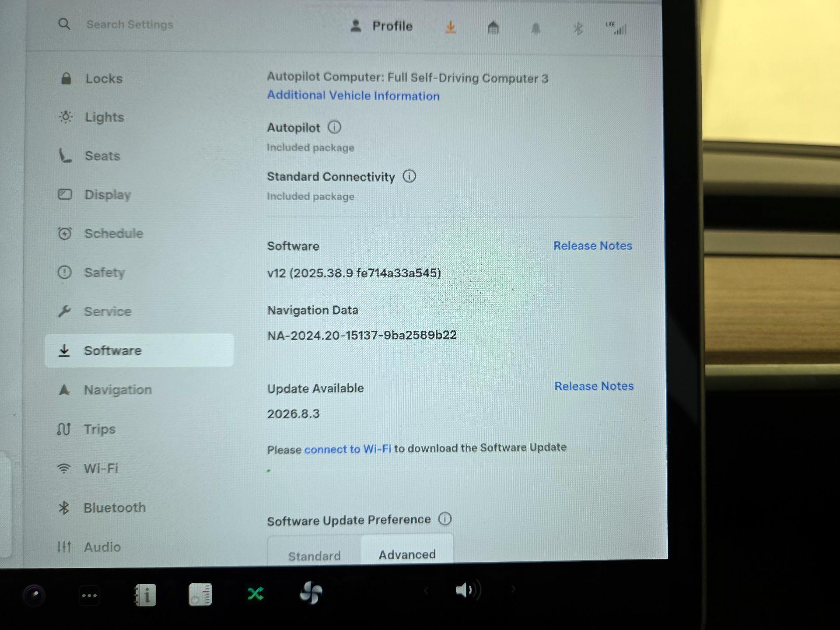Open the app launcher with three dots
Viewport: 840px width, 630px height.
click(90, 595)
